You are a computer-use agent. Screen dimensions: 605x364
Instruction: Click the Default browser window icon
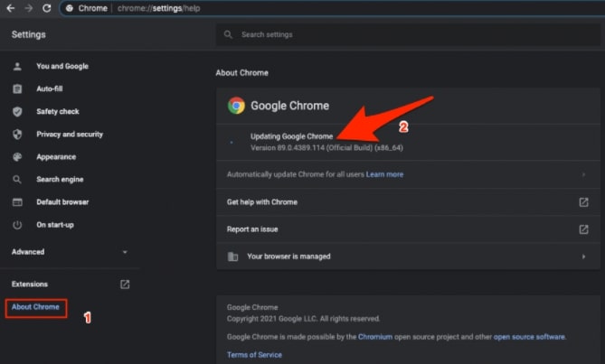[17, 202]
